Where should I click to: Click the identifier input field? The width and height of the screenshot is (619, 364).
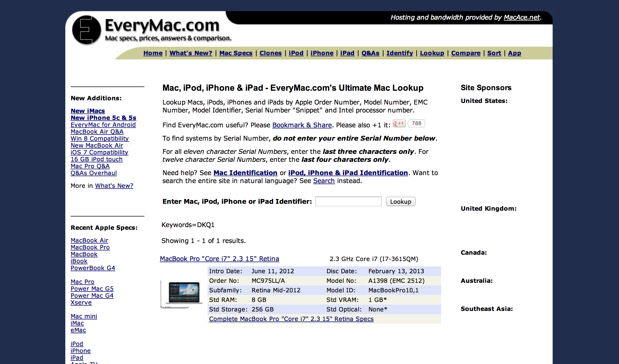coord(348,201)
